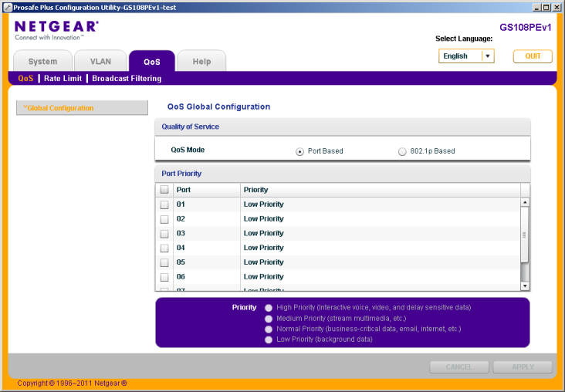This screenshot has width=565, height=392.
Task: Maximize the Prosafe Plus utility window
Action: tap(546, 7)
